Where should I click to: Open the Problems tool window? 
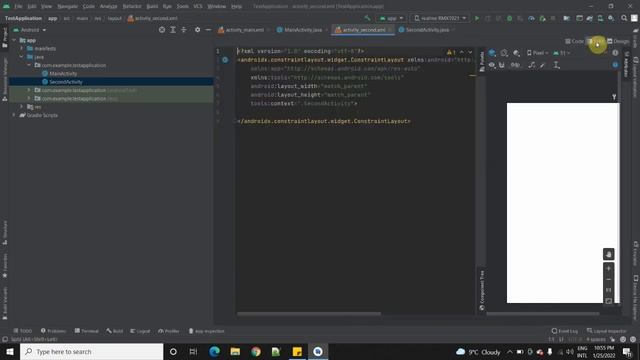pyautogui.click(x=53, y=331)
